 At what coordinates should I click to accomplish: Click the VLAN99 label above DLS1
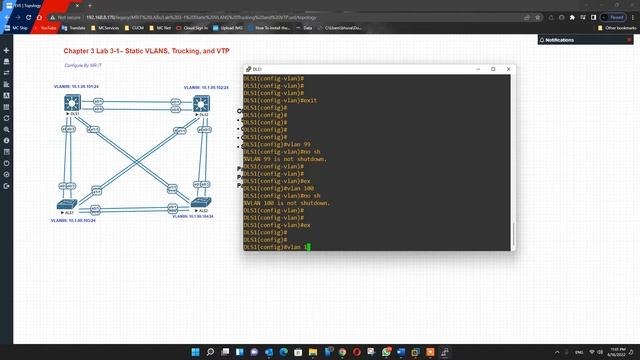(76, 87)
